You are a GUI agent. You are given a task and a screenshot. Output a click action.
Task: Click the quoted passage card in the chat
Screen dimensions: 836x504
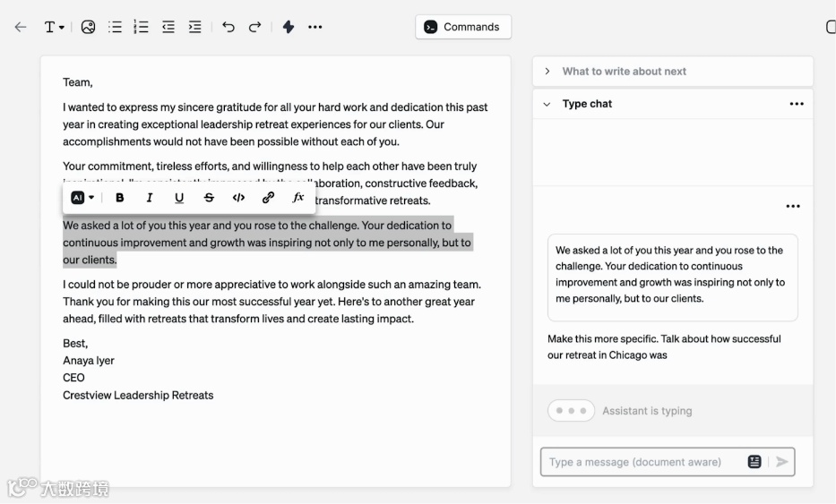click(672, 277)
